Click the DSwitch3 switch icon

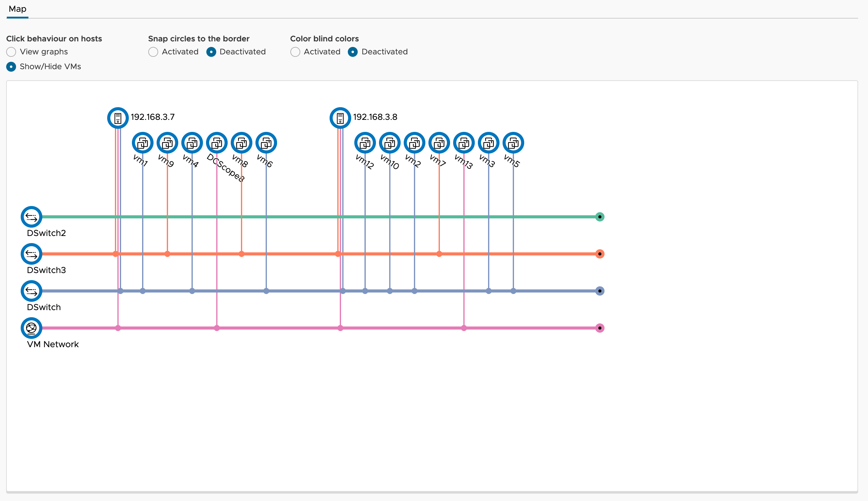(x=32, y=254)
